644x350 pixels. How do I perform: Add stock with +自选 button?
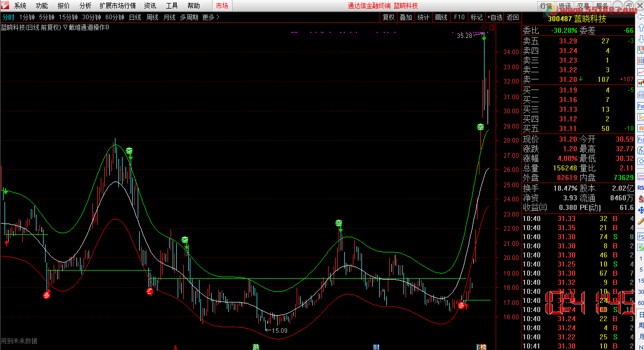(495, 17)
